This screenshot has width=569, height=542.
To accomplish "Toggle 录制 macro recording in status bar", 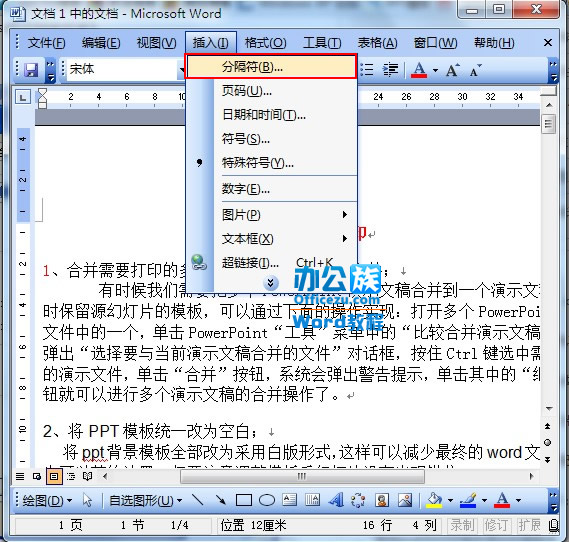I will tap(462, 525).
